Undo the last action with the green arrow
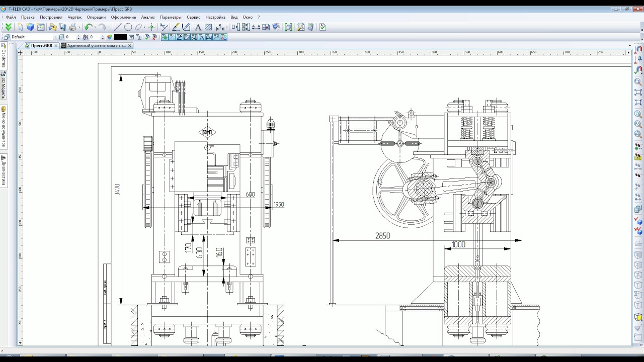644x362 pixels. tap(89, 27)
